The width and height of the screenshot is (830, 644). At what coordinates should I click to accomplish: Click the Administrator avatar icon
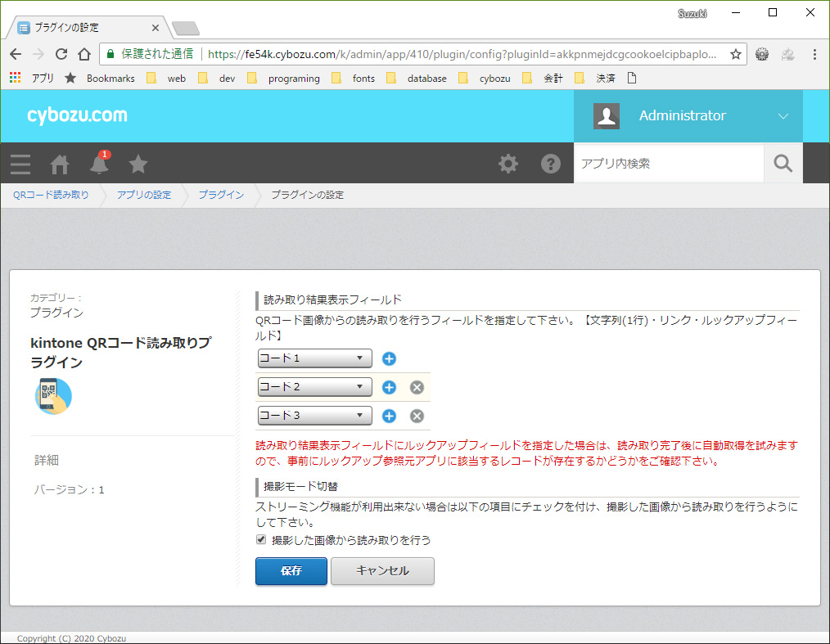(606, 116)
